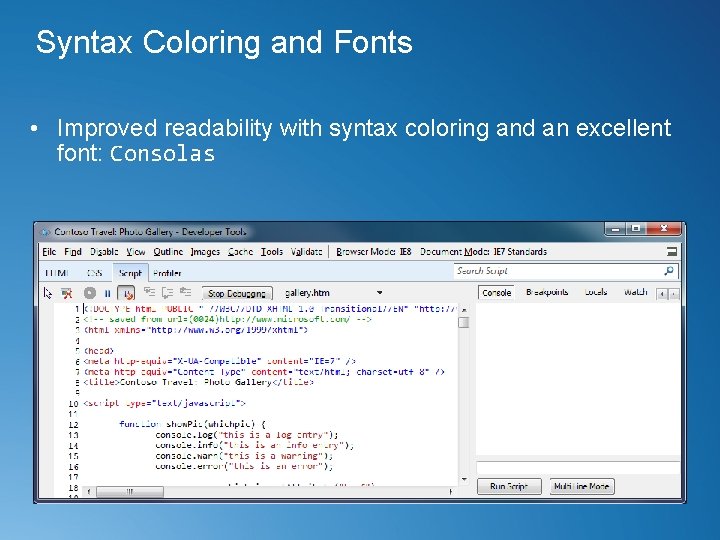Click the magnifier search icon in Search Script
Image resolution: width=720 pixels, height=540 pixels.
669,271
